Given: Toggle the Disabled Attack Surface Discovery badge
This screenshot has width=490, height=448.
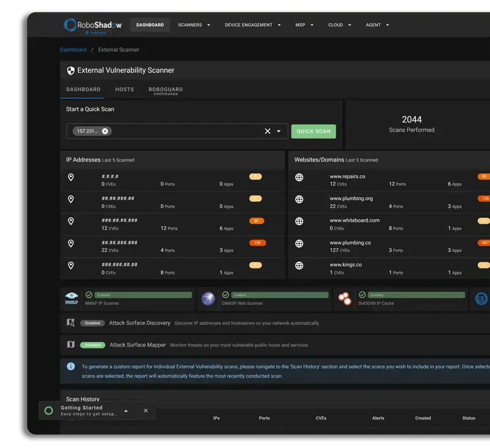Looking at the screenshot, I should 93,323.
